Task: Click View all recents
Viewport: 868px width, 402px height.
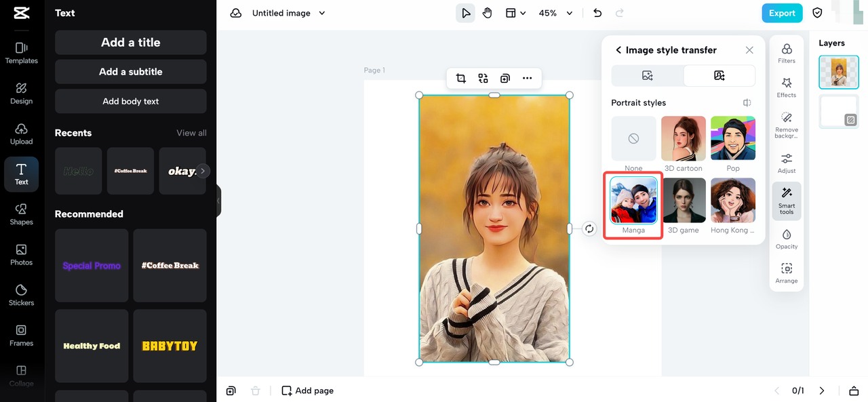Action: (192, 133)
